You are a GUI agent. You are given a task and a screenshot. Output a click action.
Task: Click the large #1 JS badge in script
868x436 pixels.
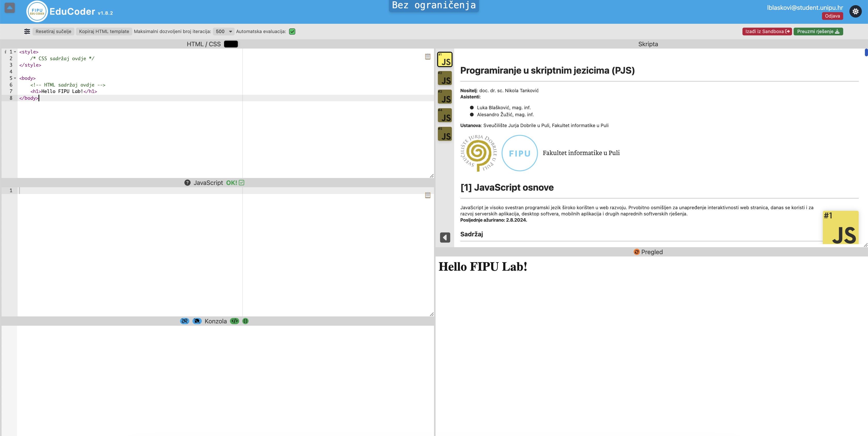coord(840,228)
